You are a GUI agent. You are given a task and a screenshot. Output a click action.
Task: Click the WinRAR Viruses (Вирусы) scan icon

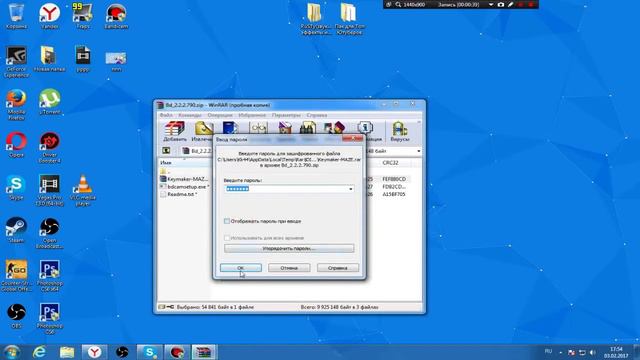point(400,131)
